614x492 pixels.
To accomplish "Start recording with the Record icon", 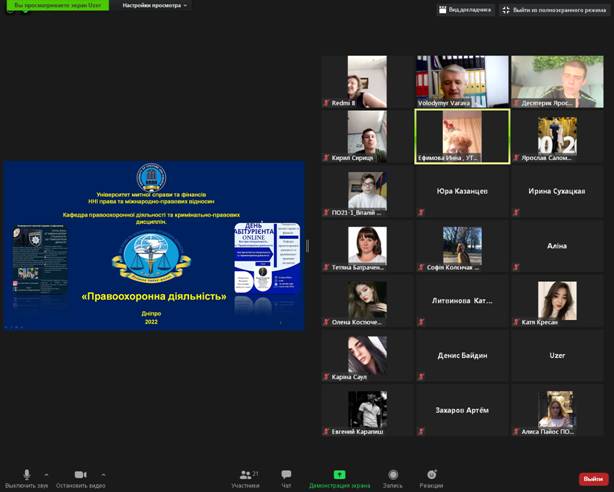I will (393, 474).
